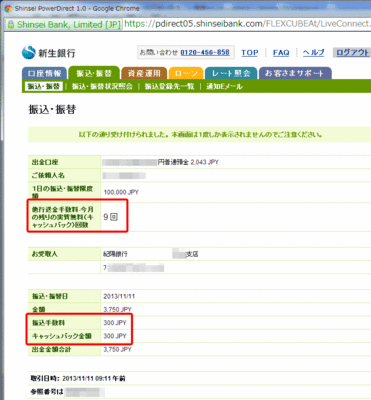Click the 参照番号は reference number line

[x=68, y=392]
